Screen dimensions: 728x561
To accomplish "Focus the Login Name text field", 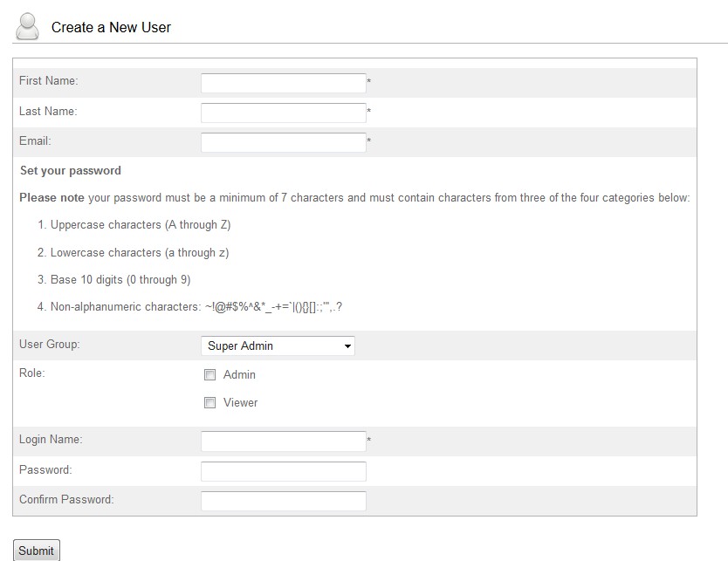I will click(x=283, y=441).
